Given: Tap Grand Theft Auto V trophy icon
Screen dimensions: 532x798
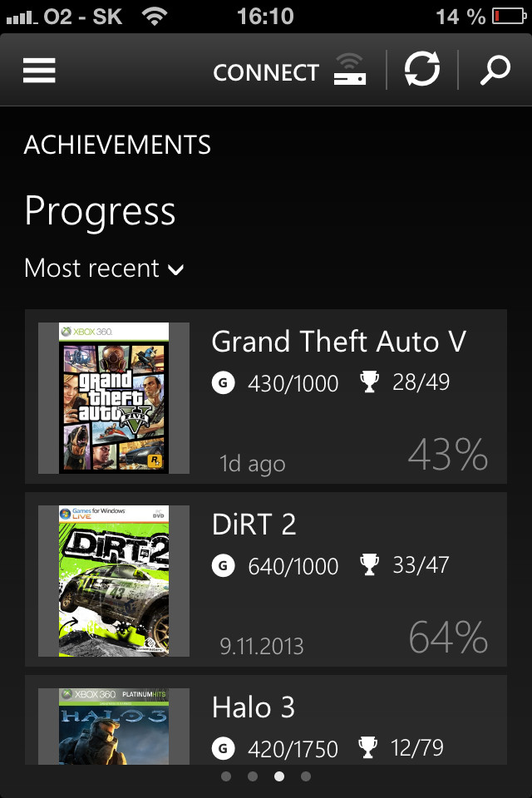Looking at the screenshot, I should pos(369,382).
